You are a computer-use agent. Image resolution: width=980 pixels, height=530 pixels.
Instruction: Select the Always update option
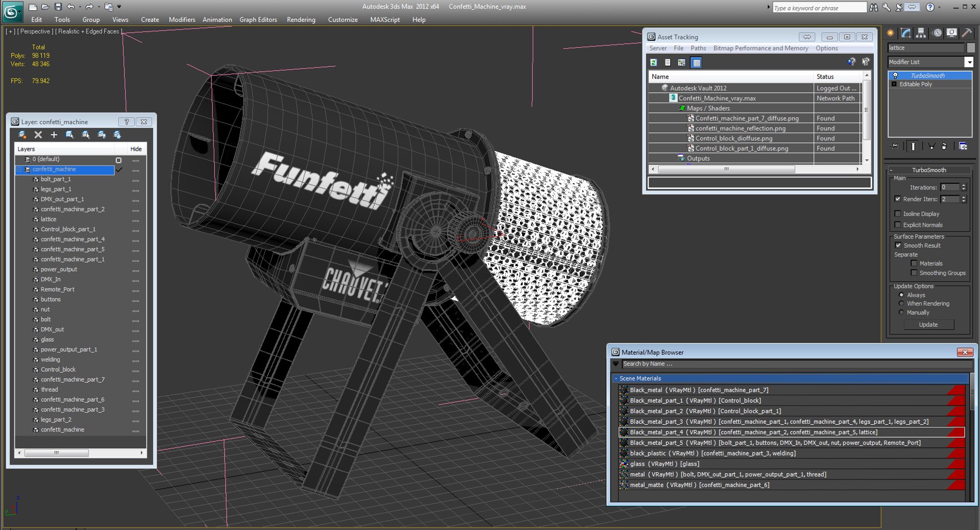(x=901, y=295)
